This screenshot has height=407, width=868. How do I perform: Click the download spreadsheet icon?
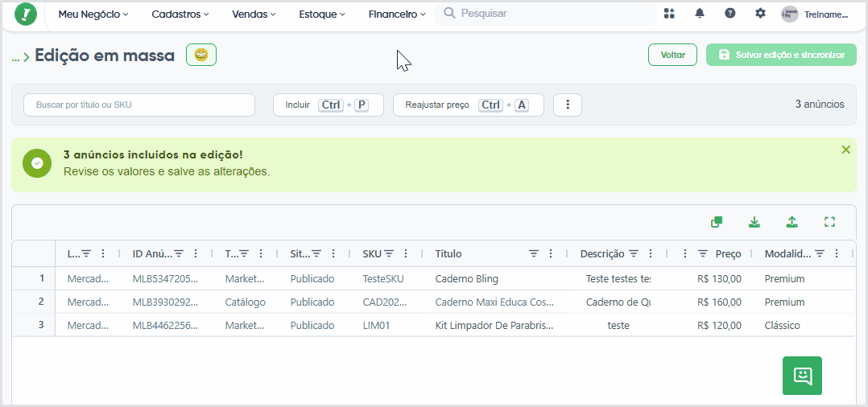(754, 222)
